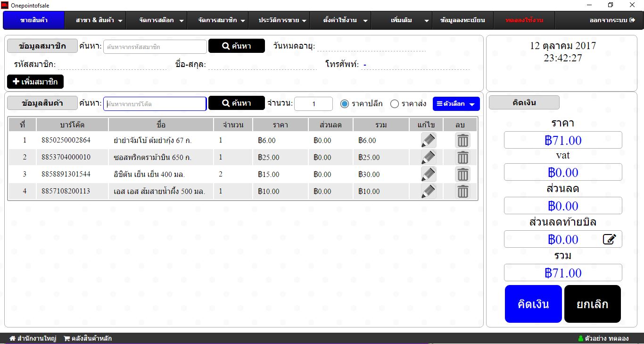Click the เพิ่มสมาชิก add member button
Viewport: 644px width, 344px height.
[35, 82]
